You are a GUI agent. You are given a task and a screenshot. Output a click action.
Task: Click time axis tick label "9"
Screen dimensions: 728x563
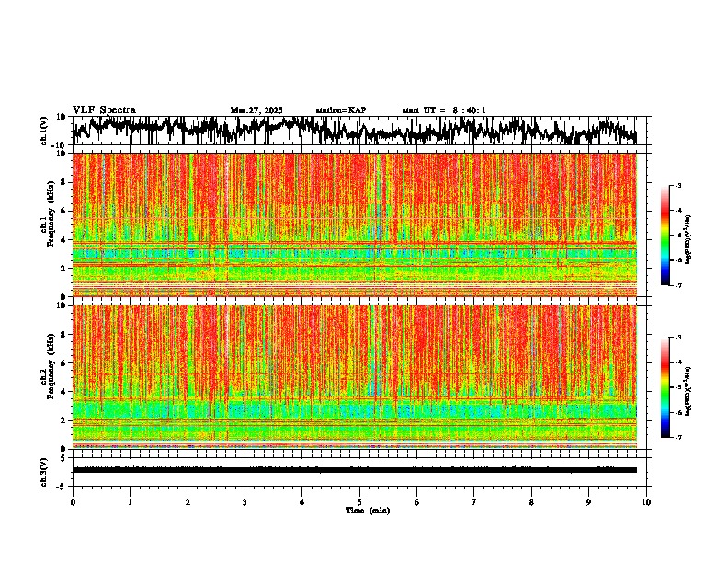(x=588, y=502)
